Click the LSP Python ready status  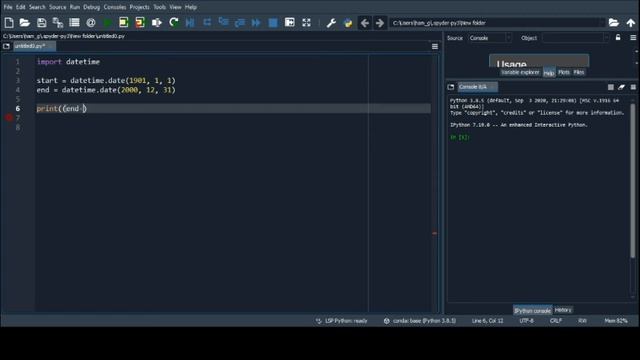click(342, 321)
